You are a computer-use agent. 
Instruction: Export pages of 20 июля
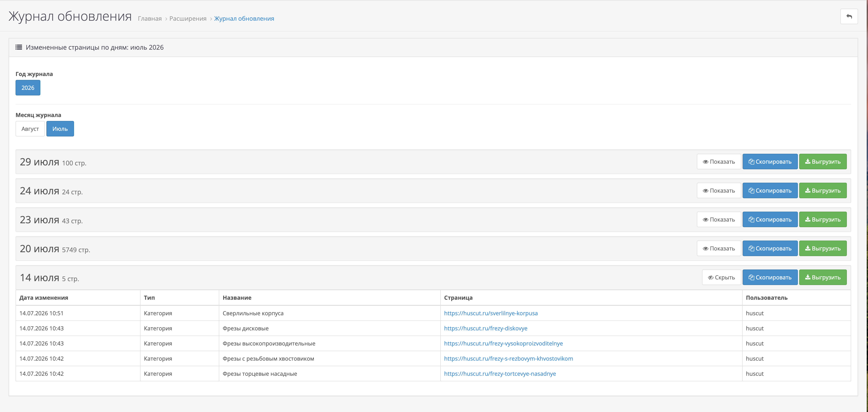tap(823, 249)
